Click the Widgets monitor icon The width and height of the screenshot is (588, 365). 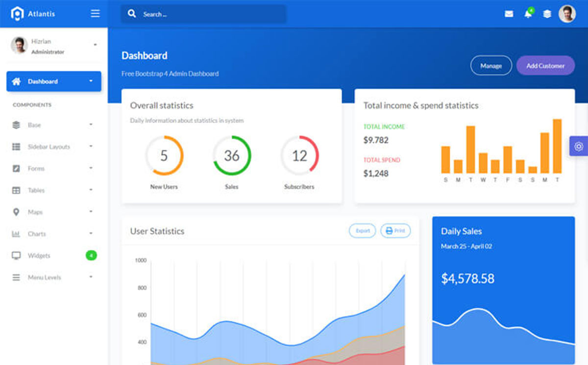coord(16,256)
